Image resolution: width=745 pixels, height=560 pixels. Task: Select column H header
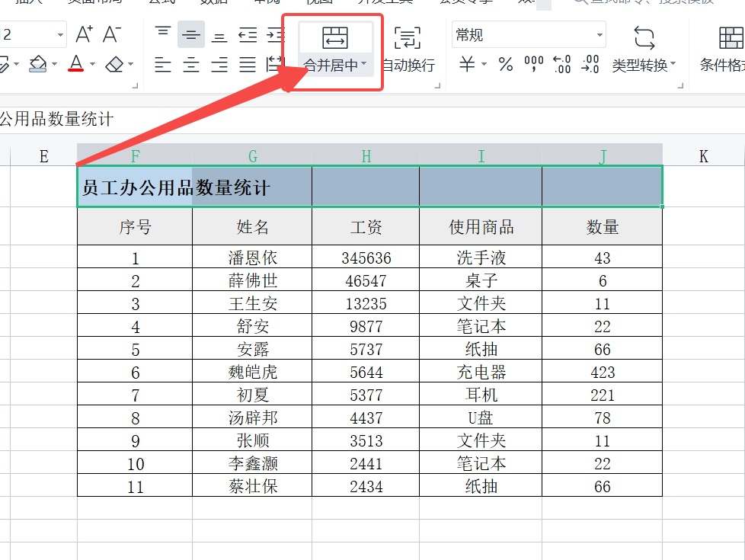pyautogui.click(x=366, y=156)
